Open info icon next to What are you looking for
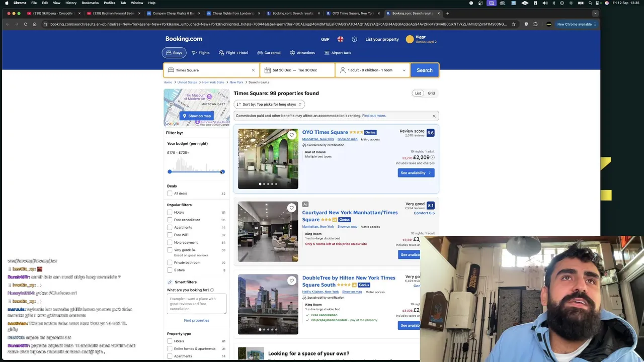The height and width of the screenshot is (362, 644). pos(212,290)
